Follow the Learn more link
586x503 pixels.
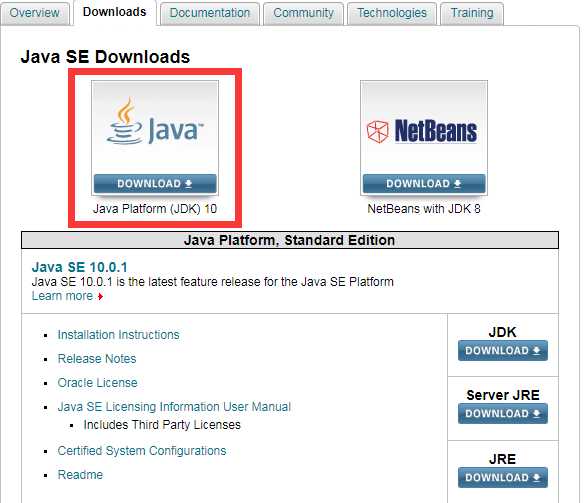62,296
